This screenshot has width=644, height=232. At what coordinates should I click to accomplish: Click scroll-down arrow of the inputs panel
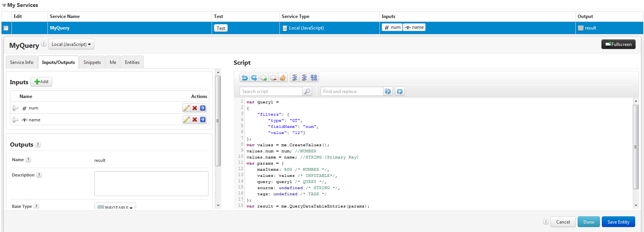[x=218, y=206]
